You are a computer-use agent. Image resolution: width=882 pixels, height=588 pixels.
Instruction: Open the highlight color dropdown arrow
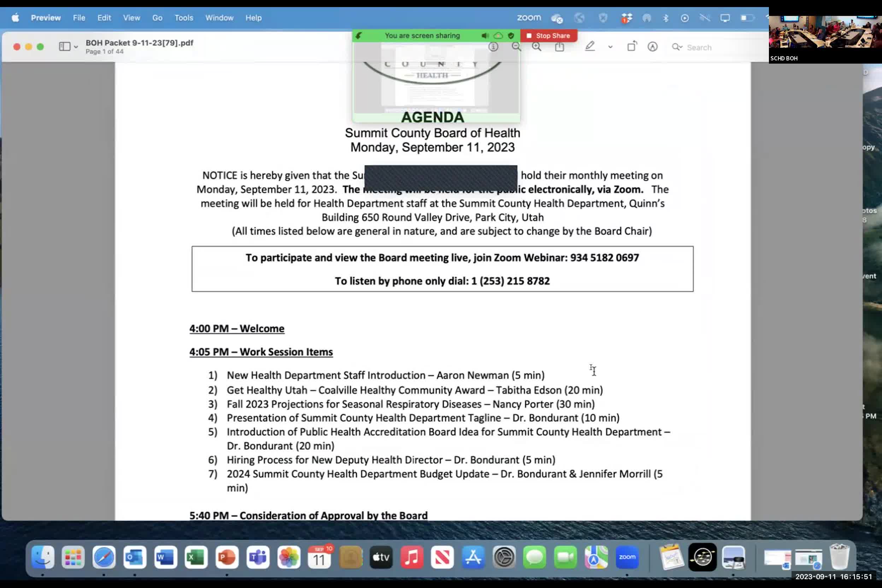point(611,47)
